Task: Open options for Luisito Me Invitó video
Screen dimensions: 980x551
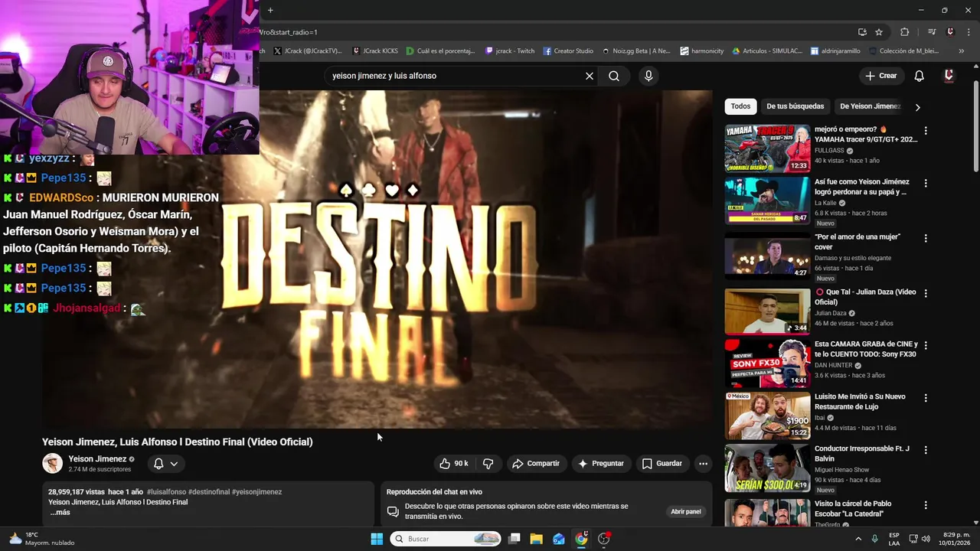Action: pyautogui.click(x=926, y=398)
